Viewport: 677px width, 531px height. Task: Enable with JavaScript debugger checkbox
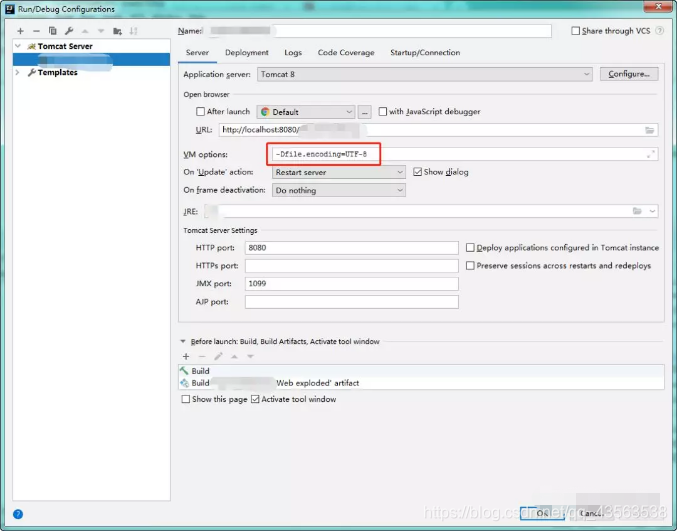pos(383,112)
